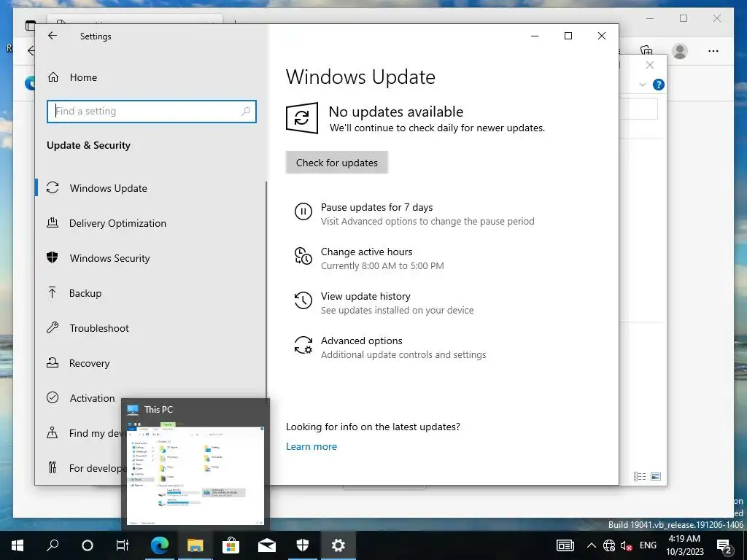This screenshot has height=560, width=747.
Task: Click the This PC preview thumbnail
Action: [196, 475]
